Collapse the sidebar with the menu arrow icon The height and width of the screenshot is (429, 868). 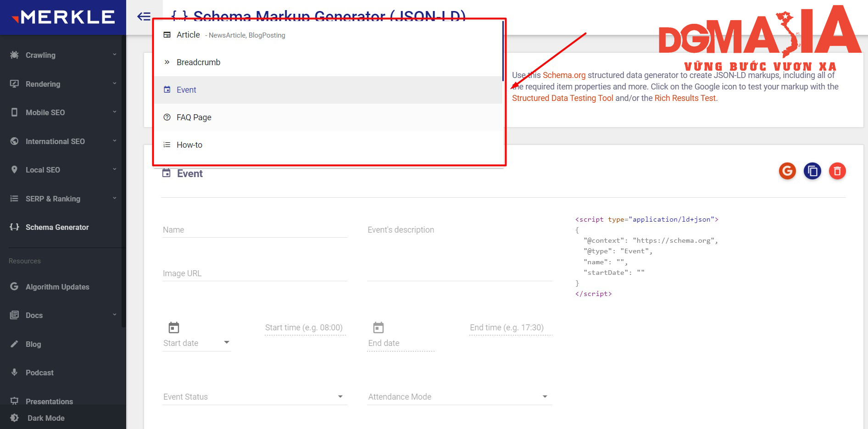coord(144,17)
